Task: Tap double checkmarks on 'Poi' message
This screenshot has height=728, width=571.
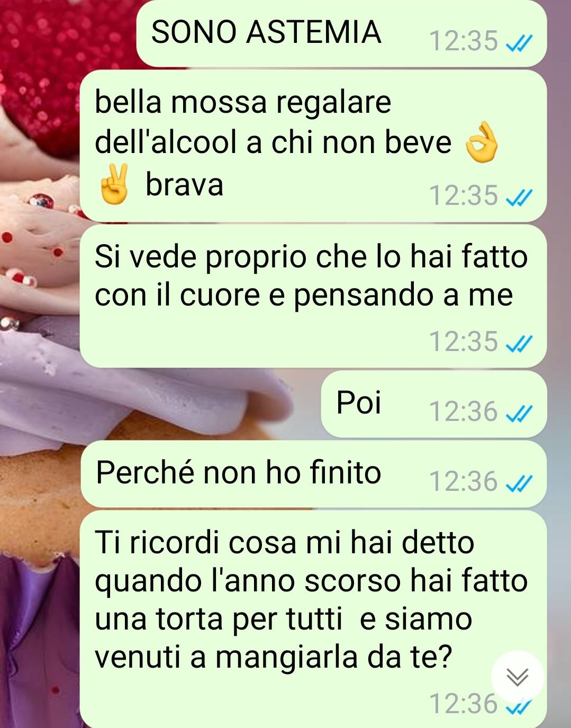Action: (519, 414)
